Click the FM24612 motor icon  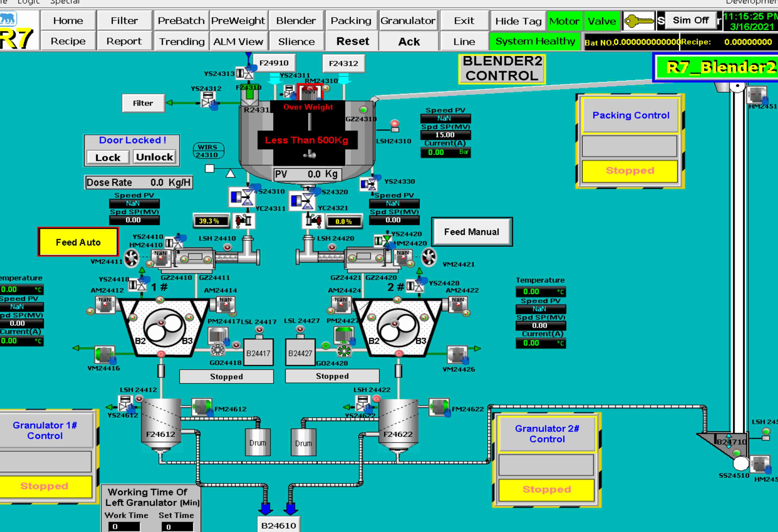pyautogui.click(x=202, y=407)
